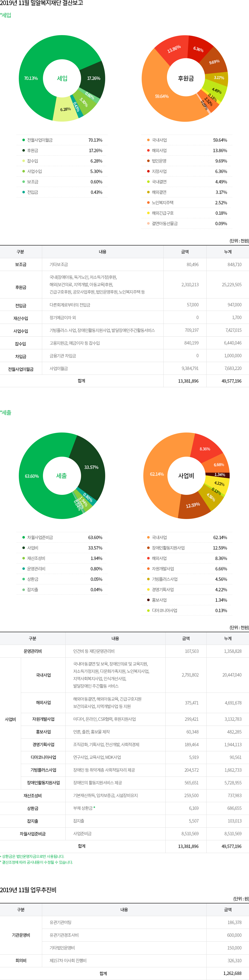Click the 부채 상환금 cell in expenditure table
The height and width of the screenshot is (980, 249).
point(83,808)
